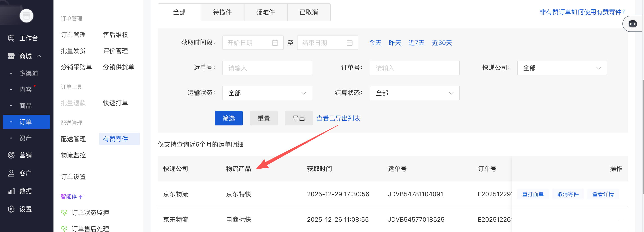Click the calendar icon in 开始日期
This screenshot has width=644, height=232.
275,43
